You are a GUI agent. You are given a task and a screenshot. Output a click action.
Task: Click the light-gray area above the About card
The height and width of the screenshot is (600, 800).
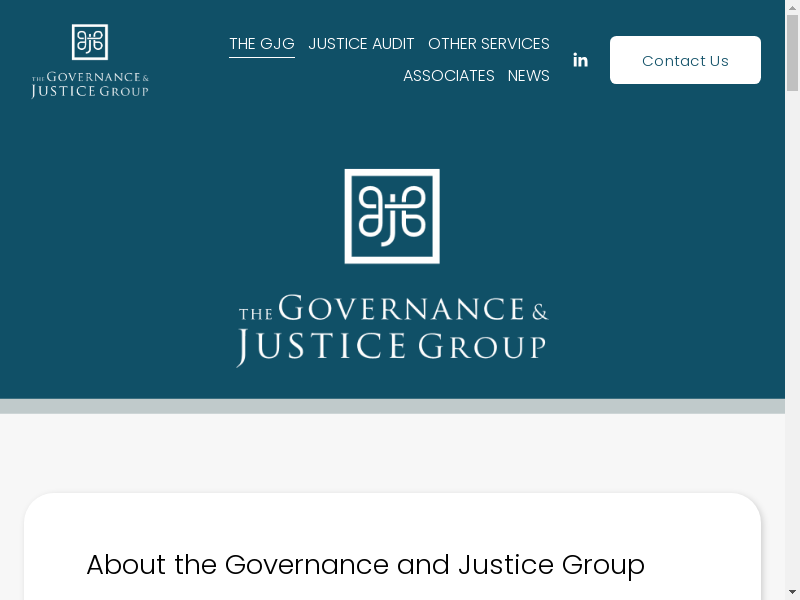pyautogui.click(x=392, y=452)
